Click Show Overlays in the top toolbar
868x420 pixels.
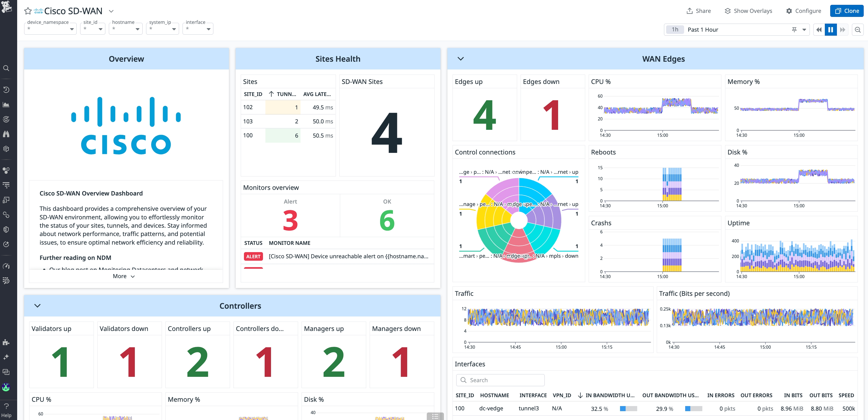point(748,10)
